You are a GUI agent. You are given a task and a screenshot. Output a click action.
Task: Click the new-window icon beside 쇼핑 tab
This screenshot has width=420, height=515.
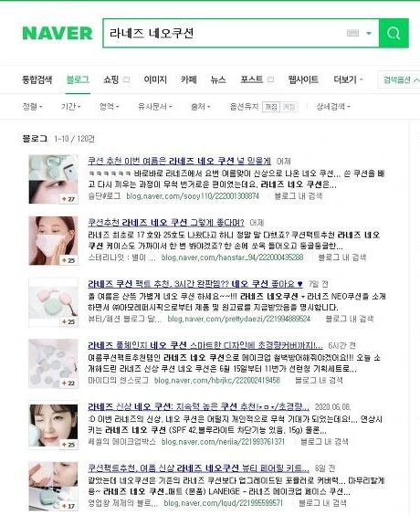126,79
